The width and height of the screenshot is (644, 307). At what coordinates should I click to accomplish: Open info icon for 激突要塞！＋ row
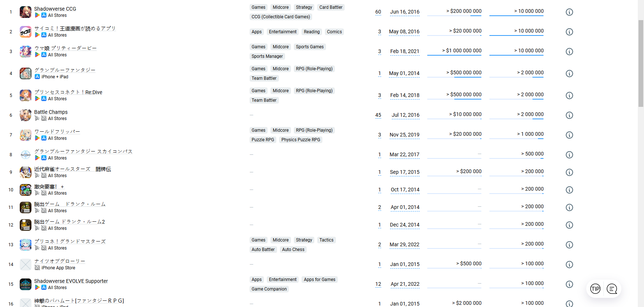point(569,190)
